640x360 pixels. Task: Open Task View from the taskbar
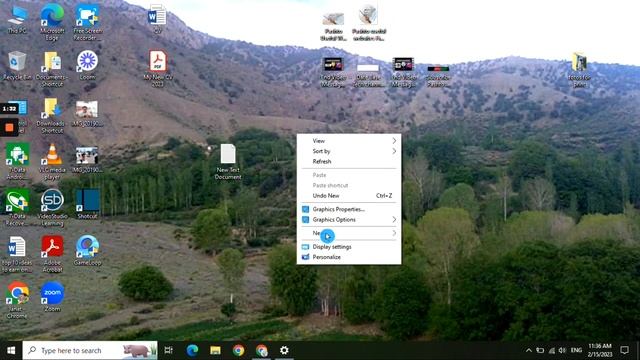pyautogui.click(x=169, y=350)
